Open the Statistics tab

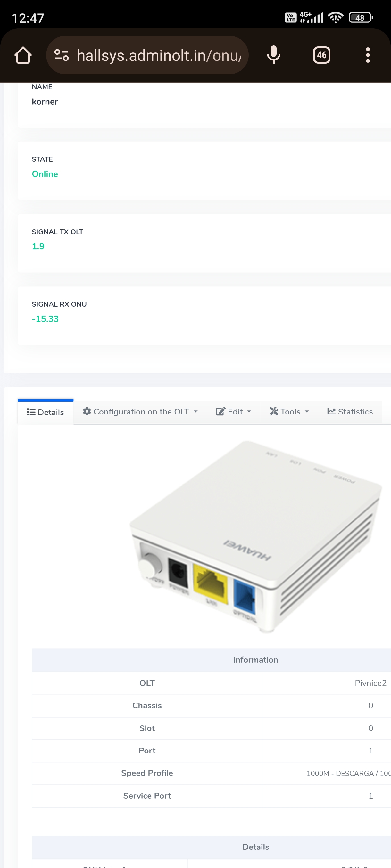355,411
